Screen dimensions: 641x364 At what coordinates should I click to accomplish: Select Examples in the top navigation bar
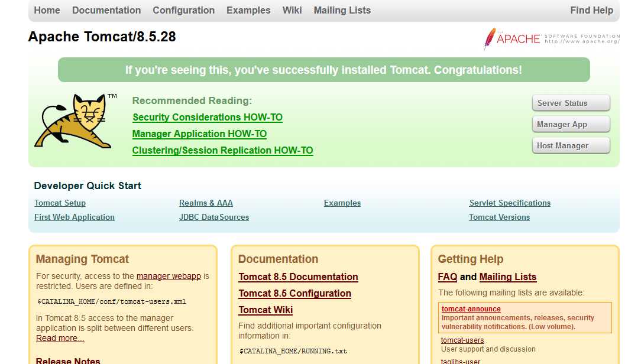[x=248, y=10]
